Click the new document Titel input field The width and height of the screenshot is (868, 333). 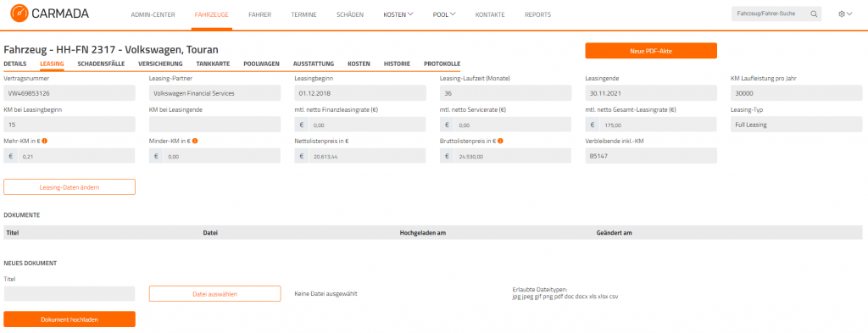[x=70, y=294]
